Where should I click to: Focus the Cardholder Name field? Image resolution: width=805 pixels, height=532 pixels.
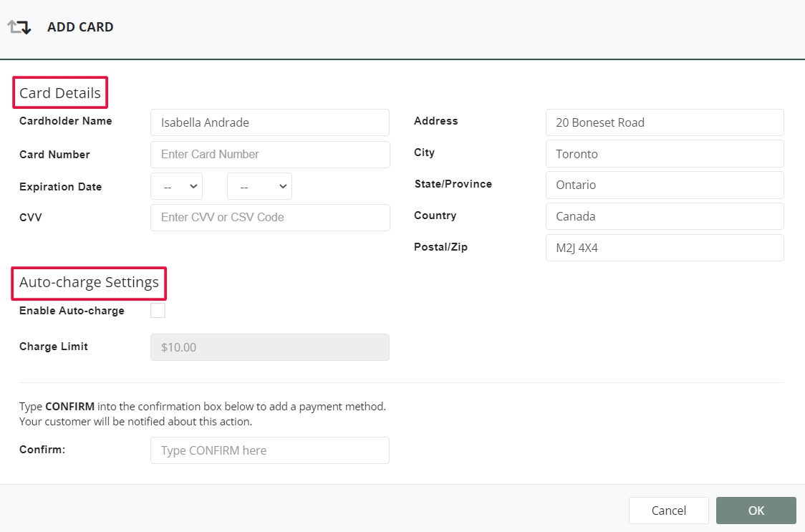(270, 122)
